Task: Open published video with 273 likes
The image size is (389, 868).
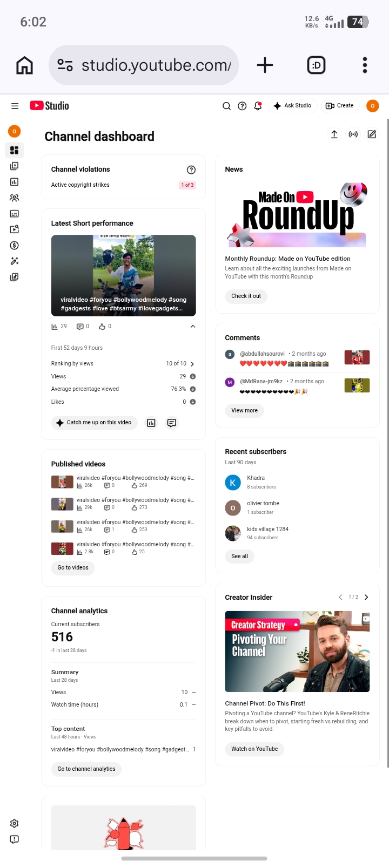Action: click(x=123, y=504)
